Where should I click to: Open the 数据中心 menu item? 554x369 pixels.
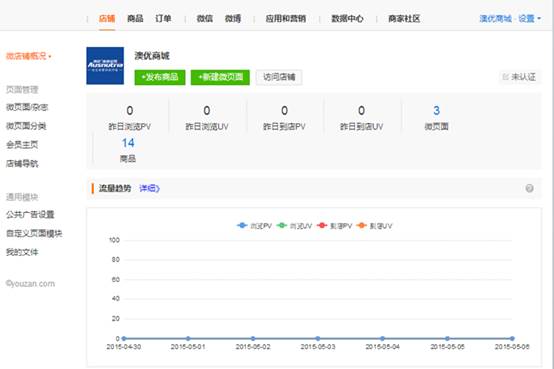(x=347, y=18)
